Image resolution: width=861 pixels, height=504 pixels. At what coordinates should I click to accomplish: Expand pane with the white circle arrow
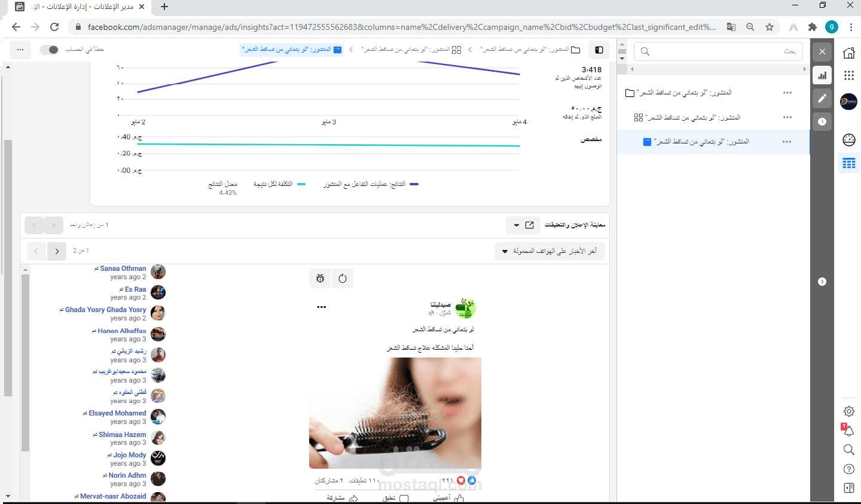[x=822, y=282]
